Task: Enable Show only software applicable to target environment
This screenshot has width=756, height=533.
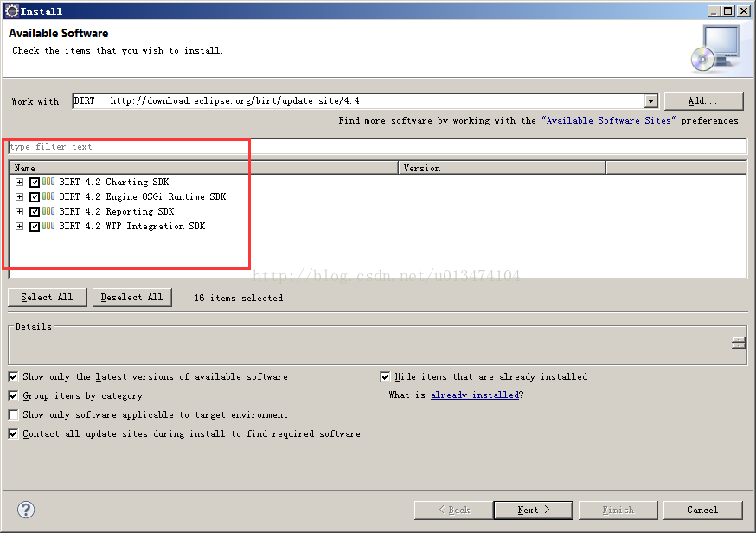Action: pos(14,414)
